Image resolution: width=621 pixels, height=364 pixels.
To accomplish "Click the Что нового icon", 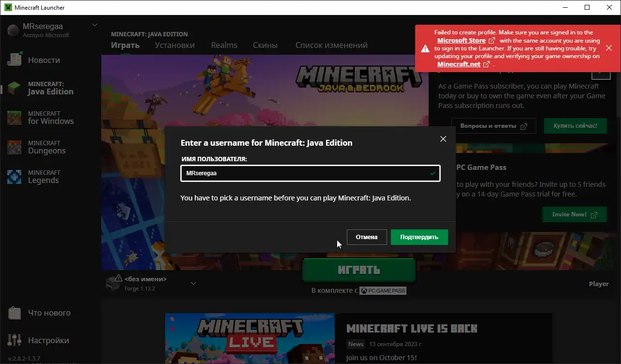I will point(15,313).
